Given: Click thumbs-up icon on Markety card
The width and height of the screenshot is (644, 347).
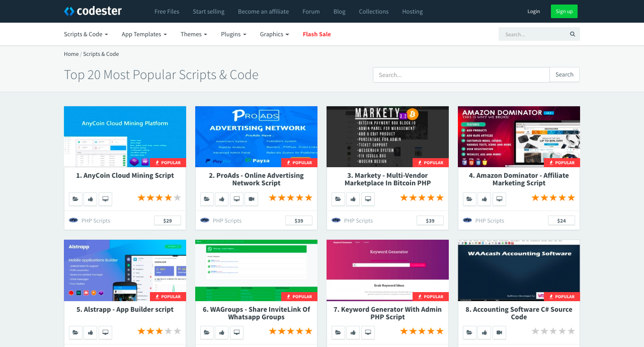Looking at the screenshot, I should pyautogui.click(x=353, y=199).
